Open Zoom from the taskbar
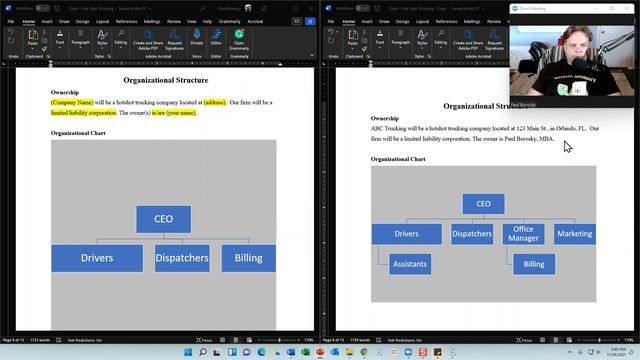 pos(408,352)
